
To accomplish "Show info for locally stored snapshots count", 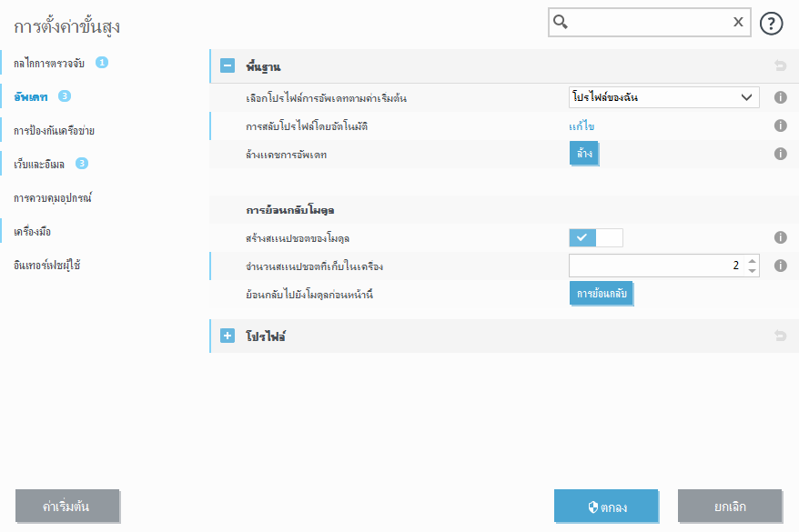I will [780, 266].
